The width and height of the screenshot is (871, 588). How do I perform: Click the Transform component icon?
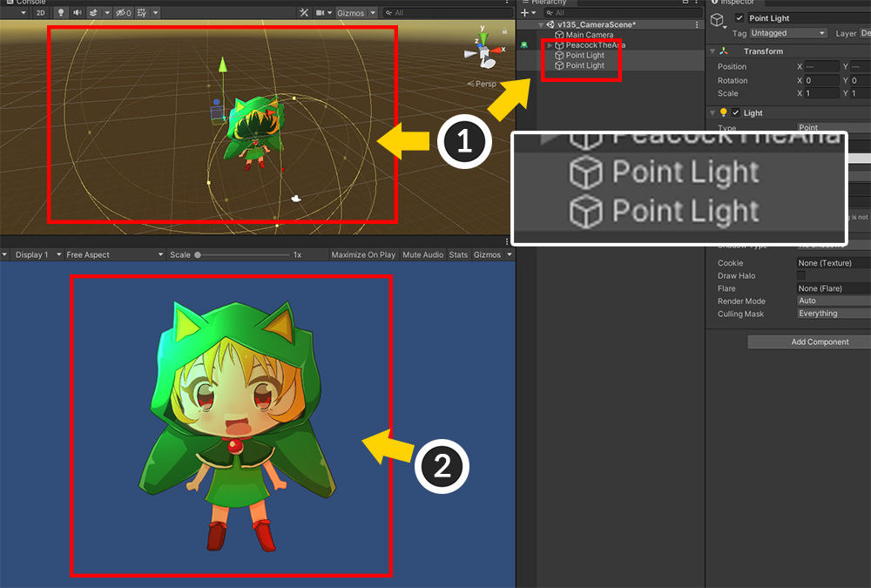pos(723,51)
